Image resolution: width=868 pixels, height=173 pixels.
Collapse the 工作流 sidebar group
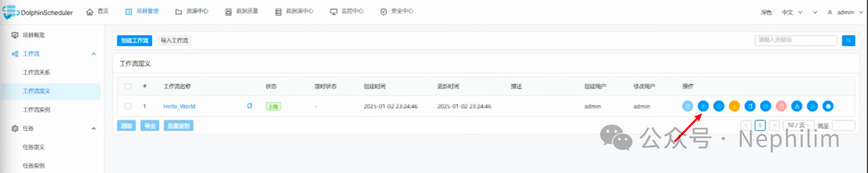coord(93,54)
